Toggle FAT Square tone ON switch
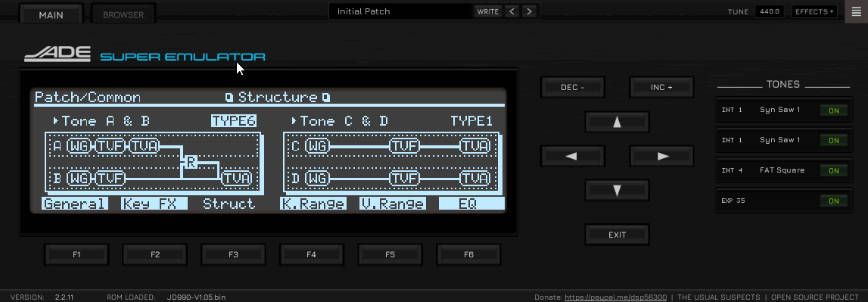The image size is (868, 302). coord(834,170)
